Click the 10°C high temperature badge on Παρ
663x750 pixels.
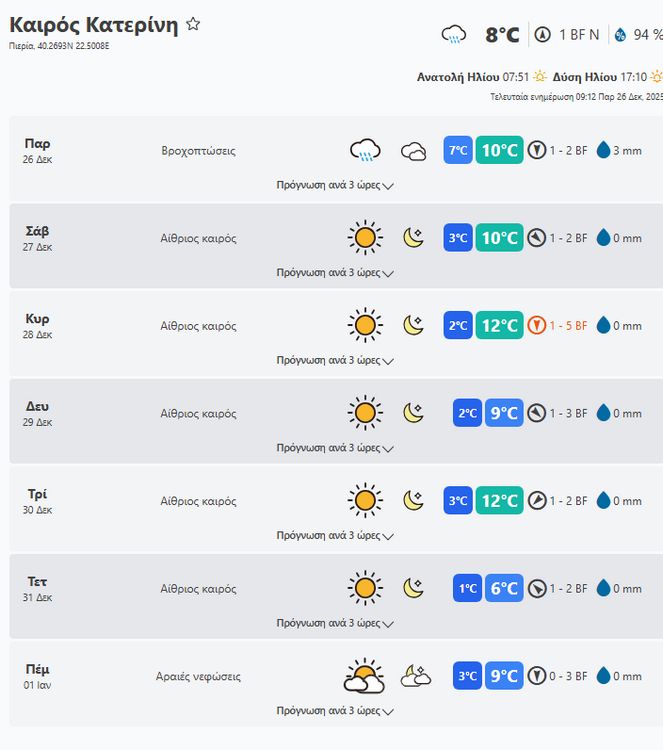click(499, 151)
